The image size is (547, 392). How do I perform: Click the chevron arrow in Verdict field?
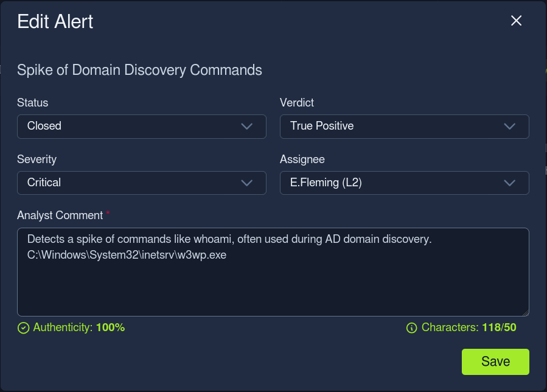point(509,127)
